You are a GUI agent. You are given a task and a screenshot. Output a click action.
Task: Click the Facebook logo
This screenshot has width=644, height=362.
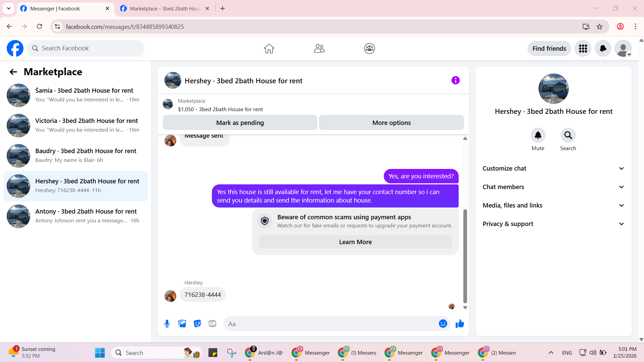point(15,48)
